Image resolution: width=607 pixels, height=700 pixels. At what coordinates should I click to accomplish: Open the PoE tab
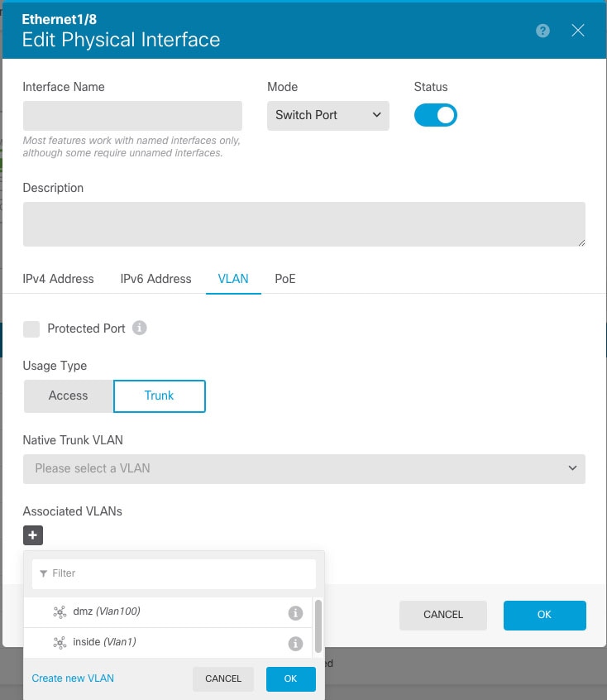tap(284, 279)
